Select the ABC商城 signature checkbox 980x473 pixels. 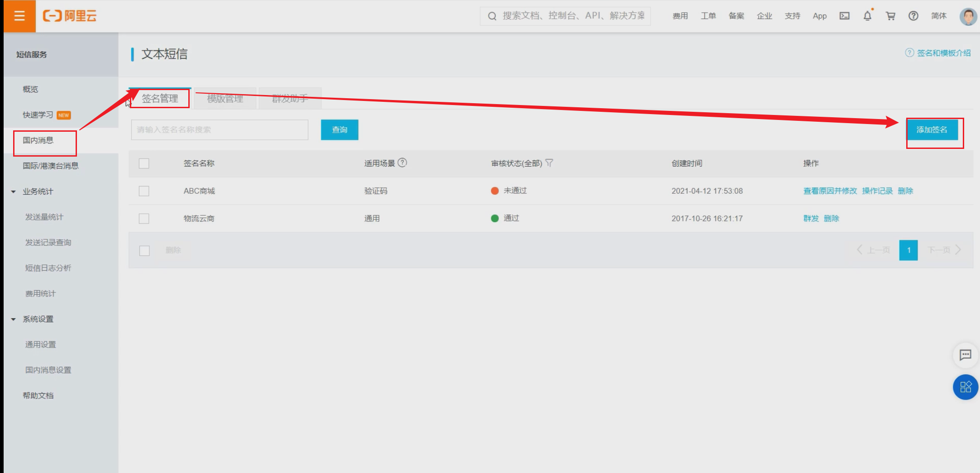point(144,191)
